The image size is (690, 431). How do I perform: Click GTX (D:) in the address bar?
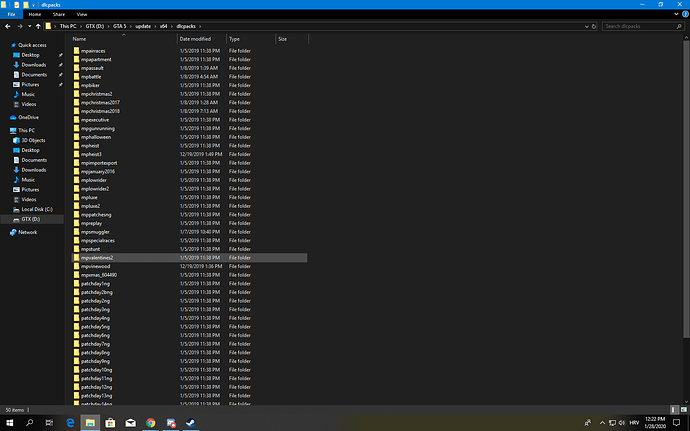click(95, 26)
